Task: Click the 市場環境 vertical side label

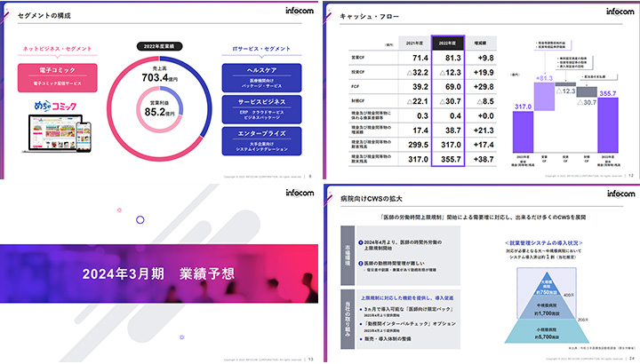Action: (348, 256)
